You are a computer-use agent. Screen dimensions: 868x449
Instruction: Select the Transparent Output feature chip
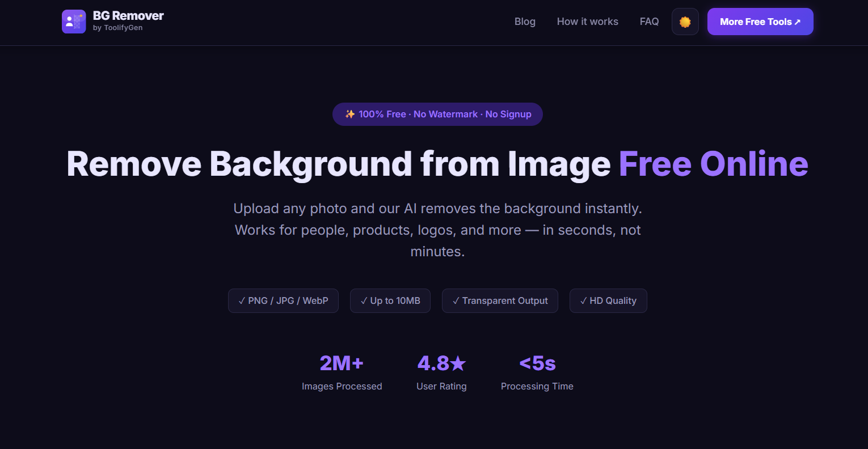point(500,300)
